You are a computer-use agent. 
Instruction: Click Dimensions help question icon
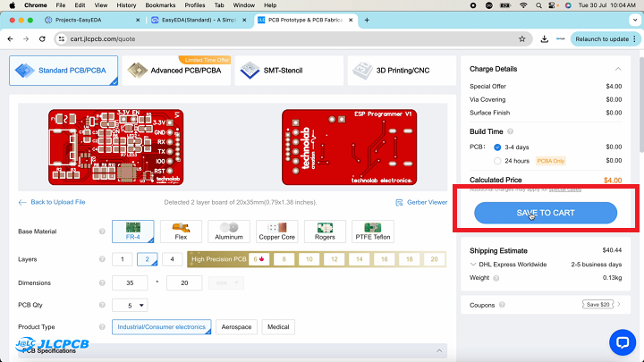(x=102, y=282)
